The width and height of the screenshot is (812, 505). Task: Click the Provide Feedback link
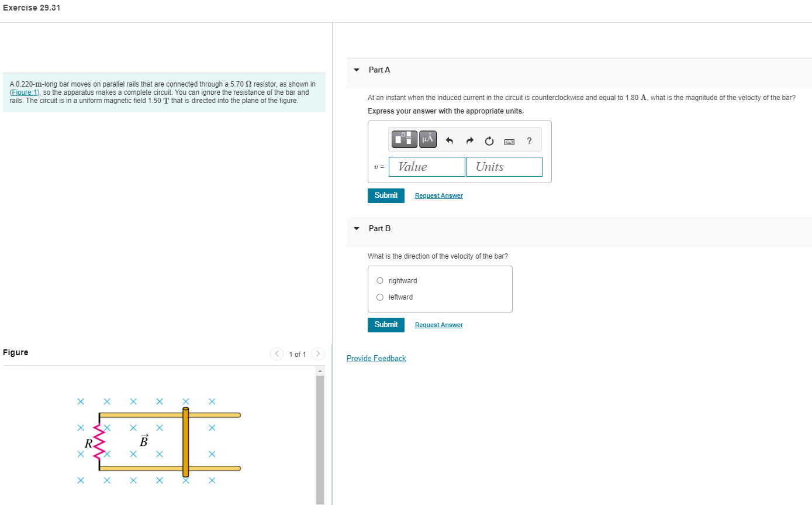point(376,358)
